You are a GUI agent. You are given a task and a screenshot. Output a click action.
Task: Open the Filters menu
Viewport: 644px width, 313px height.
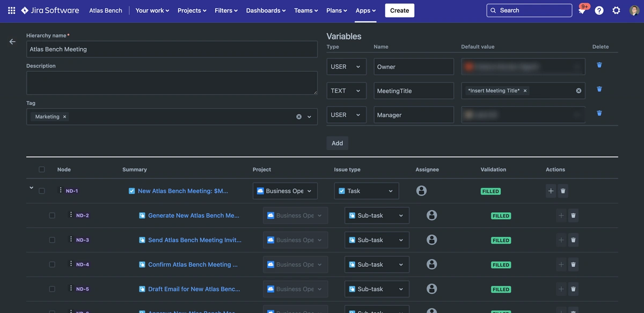point(226,10)
